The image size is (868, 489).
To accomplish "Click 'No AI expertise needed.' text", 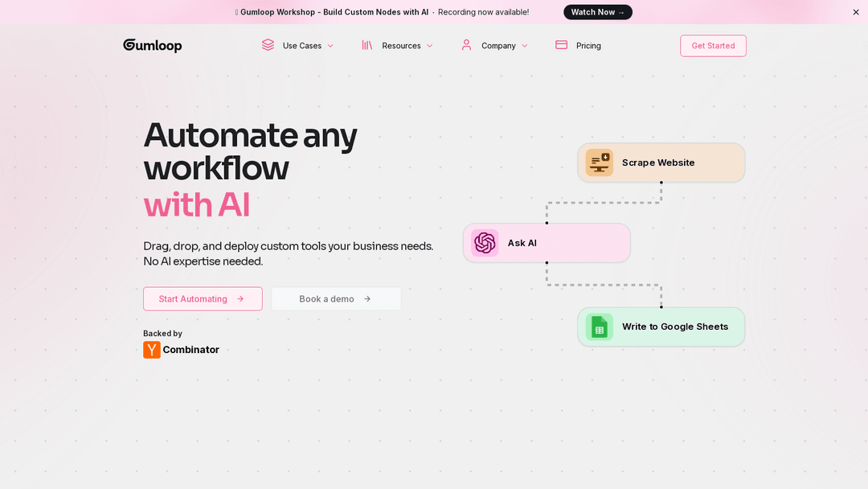I will tap(203, 261).
